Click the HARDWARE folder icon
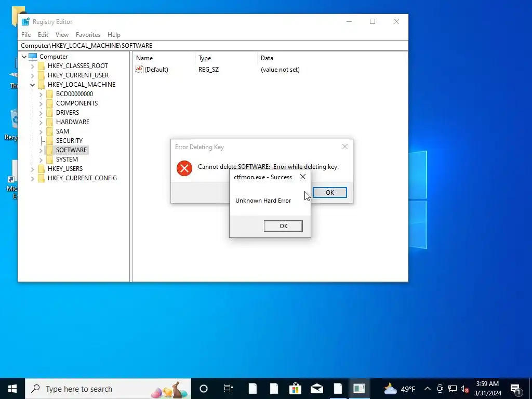The height and width of the screenshot is (399, 532). 49,122
